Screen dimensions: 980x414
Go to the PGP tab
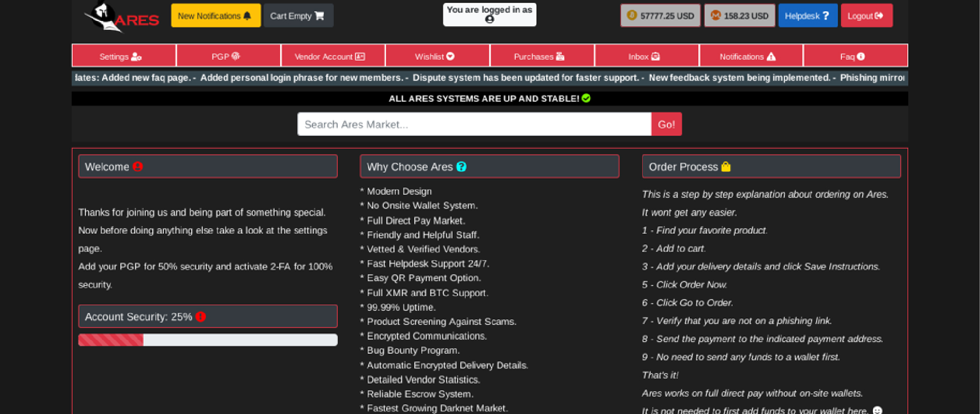coord(229,56)
